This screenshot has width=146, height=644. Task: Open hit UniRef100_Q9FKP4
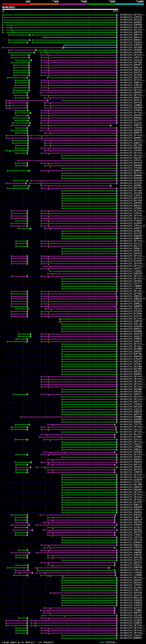[131, 32]
